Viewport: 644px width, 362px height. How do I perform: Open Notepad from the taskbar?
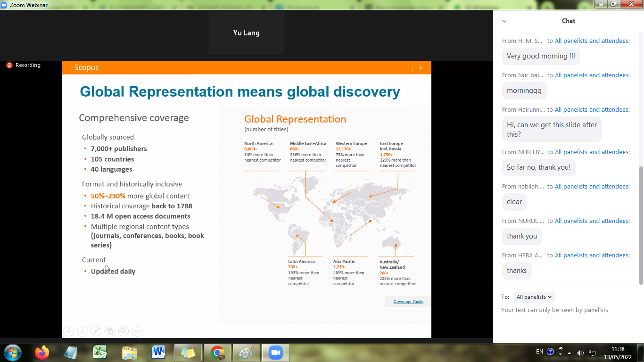pyautogui.click(x=71, y=353)
